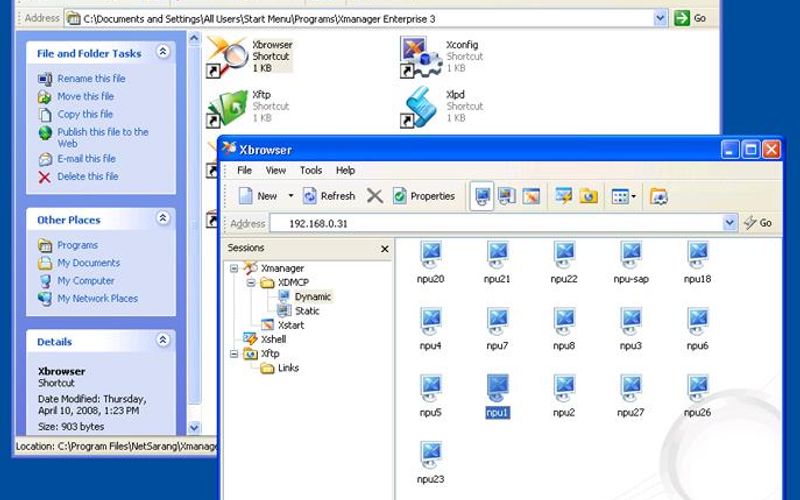Open the Xbrowser address dropdown
Screen dimensions: 800x500
(730, 223)
